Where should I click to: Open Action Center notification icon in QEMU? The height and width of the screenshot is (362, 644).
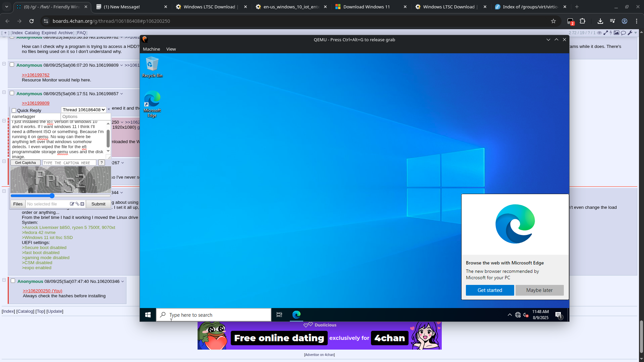coord(558,315)
